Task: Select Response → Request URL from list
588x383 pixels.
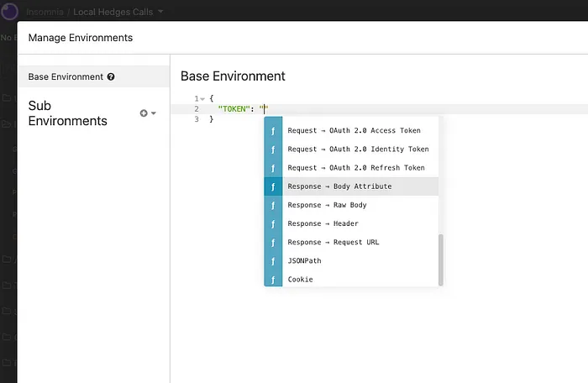Action: pyautogui.click(x=333, y=242)
